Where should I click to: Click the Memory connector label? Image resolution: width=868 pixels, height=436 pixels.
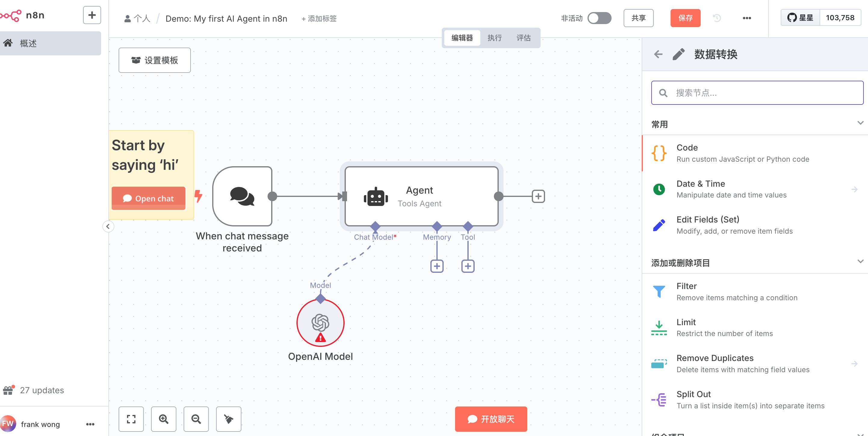(x=437, y=237)
